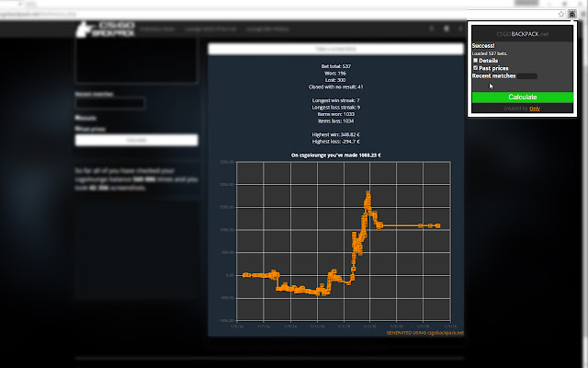Screen dimensions: 588x368
Task: Focus the page's Recent matches input box
Action: 110,103
